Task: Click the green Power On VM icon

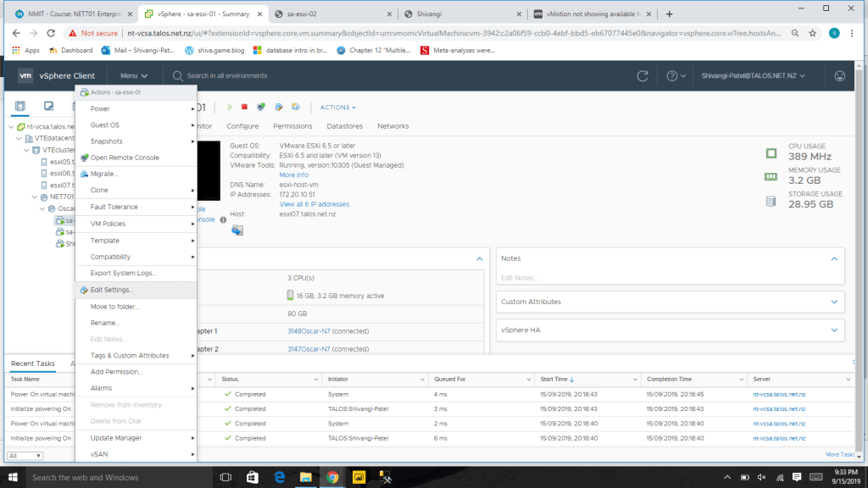Action: (x=229, y=108)
